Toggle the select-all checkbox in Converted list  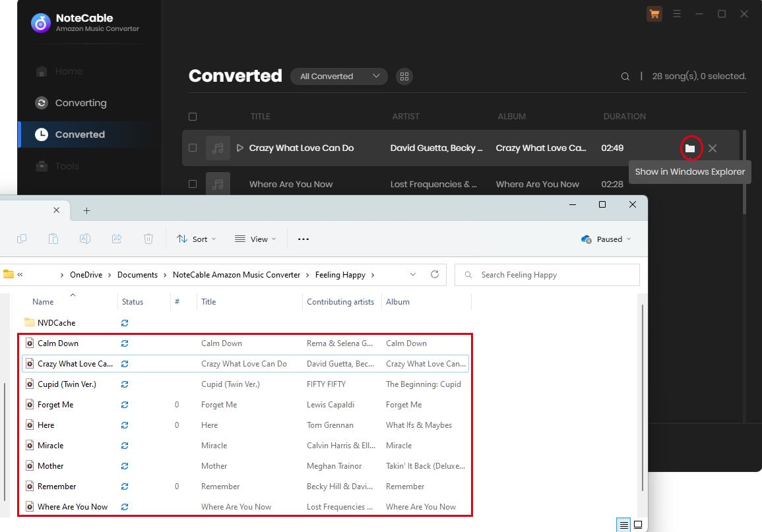tap(193, 117)
